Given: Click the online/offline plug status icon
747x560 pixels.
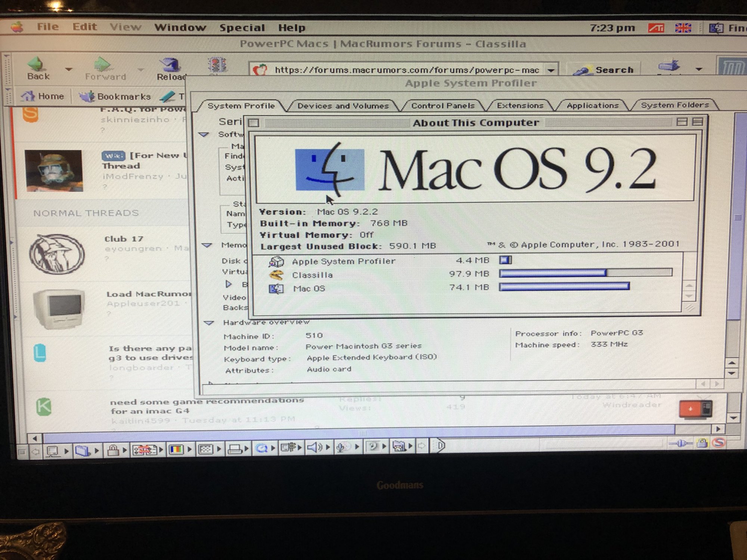Looking at the screenshot, I should point(681,443).
